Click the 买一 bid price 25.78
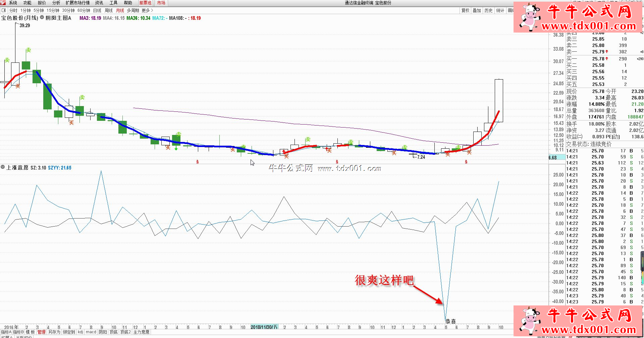 tap(598, 59)
